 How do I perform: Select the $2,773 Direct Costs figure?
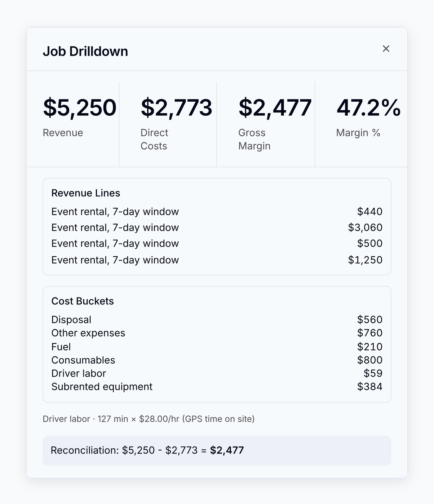(176, 108)
